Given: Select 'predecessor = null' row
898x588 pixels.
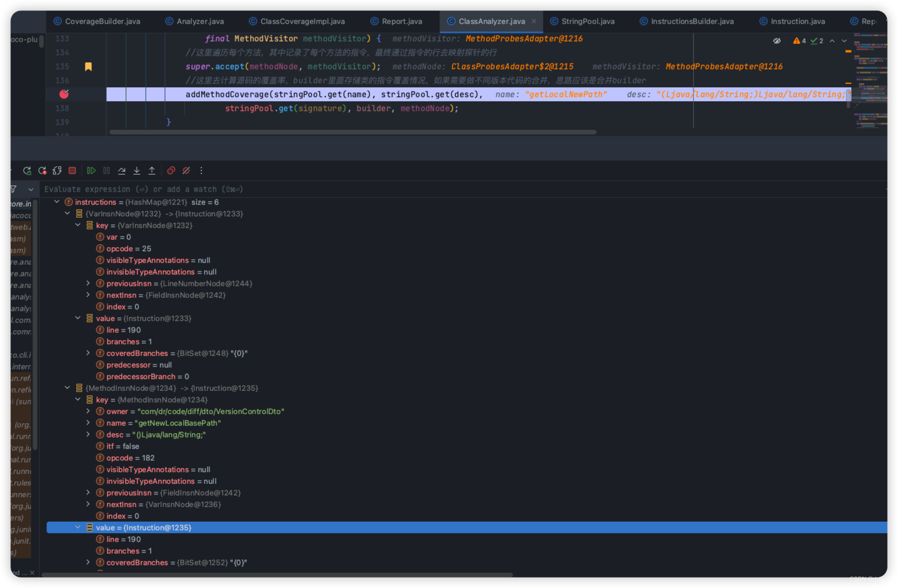Looking at the screenshot, I should 466,365.
